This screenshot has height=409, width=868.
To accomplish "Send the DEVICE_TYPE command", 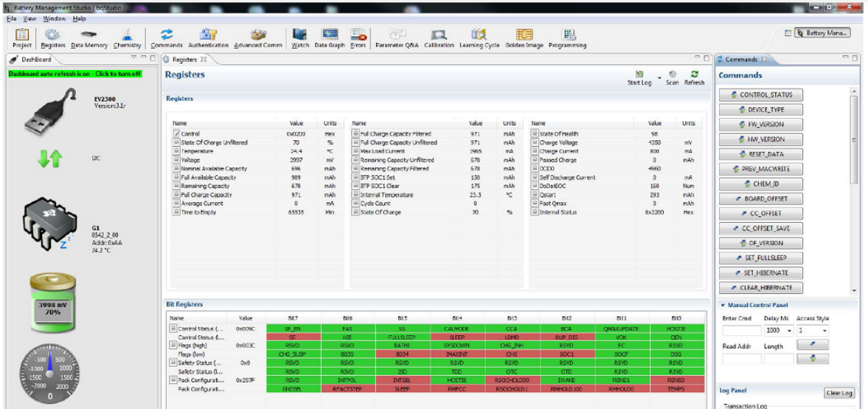I will [761, 110].
